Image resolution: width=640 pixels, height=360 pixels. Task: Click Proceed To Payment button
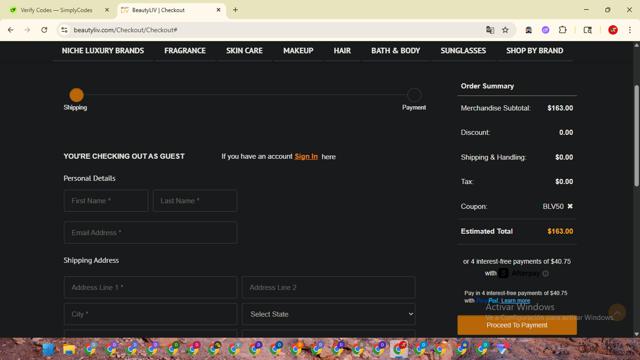tap(517, 325)
